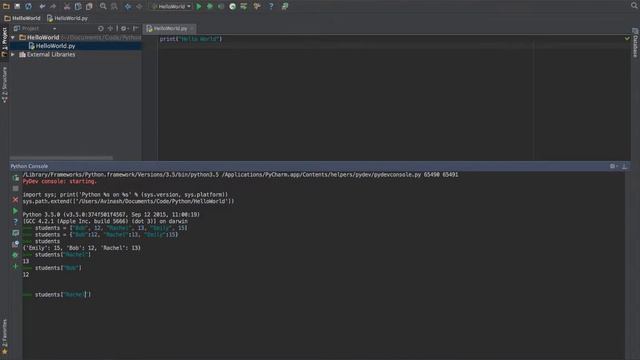This screenshot has width=640, height=360.
Task: Open the HelloWorld run configuration dropdown
Action: pos(171,6)
